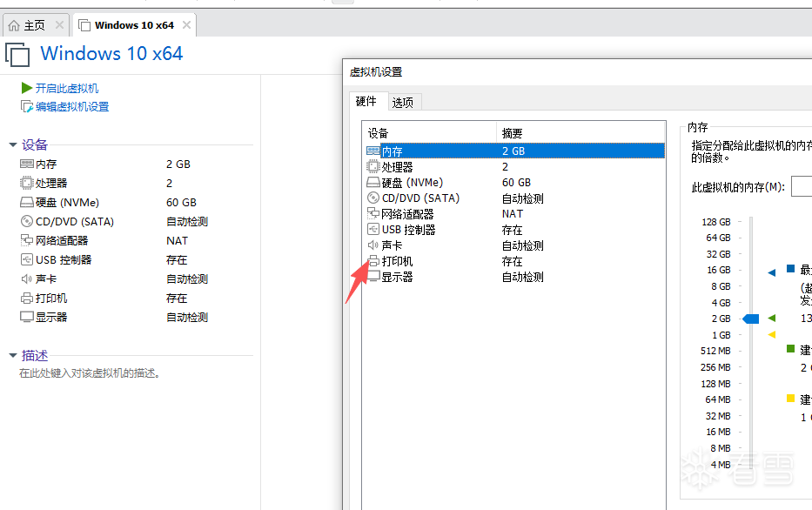Click the processor icon in left device panel

[x=26, y=183]
